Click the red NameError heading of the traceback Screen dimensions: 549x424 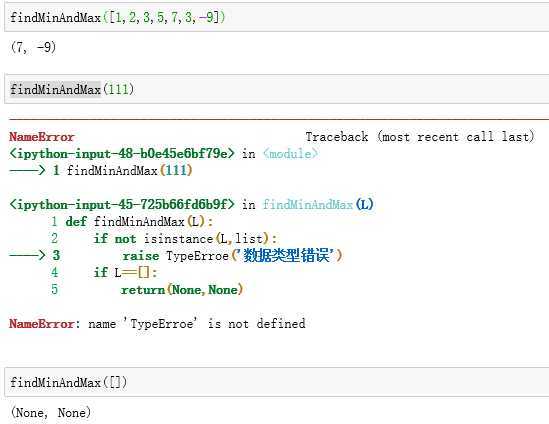tap(42, 137)
